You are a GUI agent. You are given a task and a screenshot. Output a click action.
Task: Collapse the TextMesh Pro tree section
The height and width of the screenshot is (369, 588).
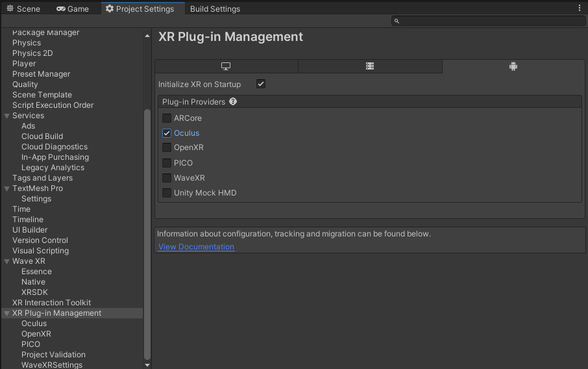[x=6, y=189]
